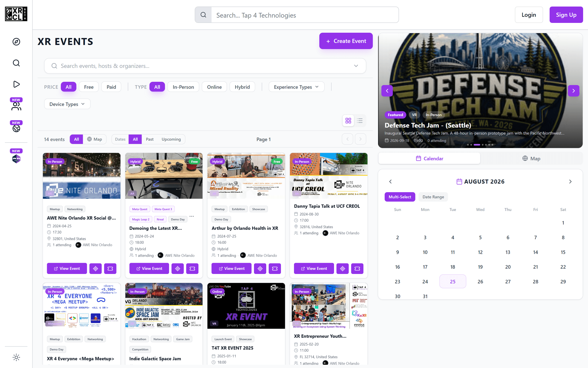
Task: Switch to Calendar tab
Action: click(x=429, y=158)
